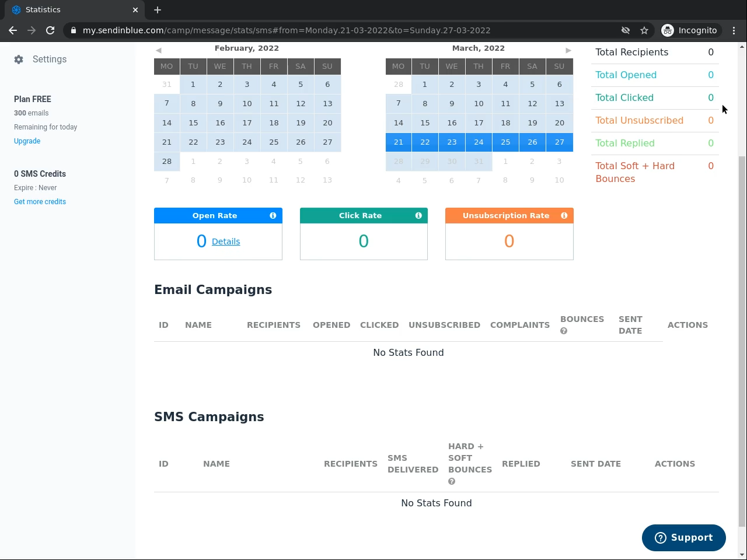Click the OPENED column header in Email Campaigns
The height and width of the screenshot is (560, 747).
(x=331, y=325)
